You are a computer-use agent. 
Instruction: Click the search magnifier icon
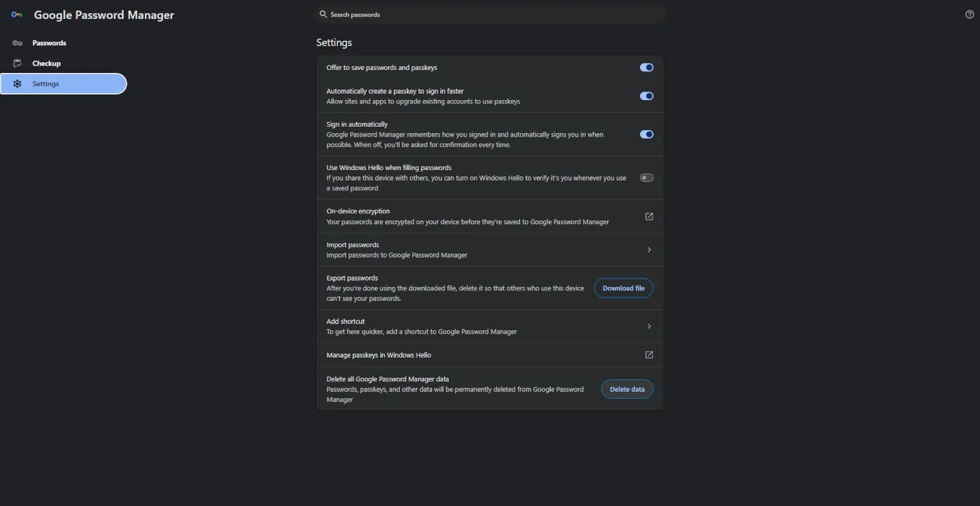click(323, 14)
